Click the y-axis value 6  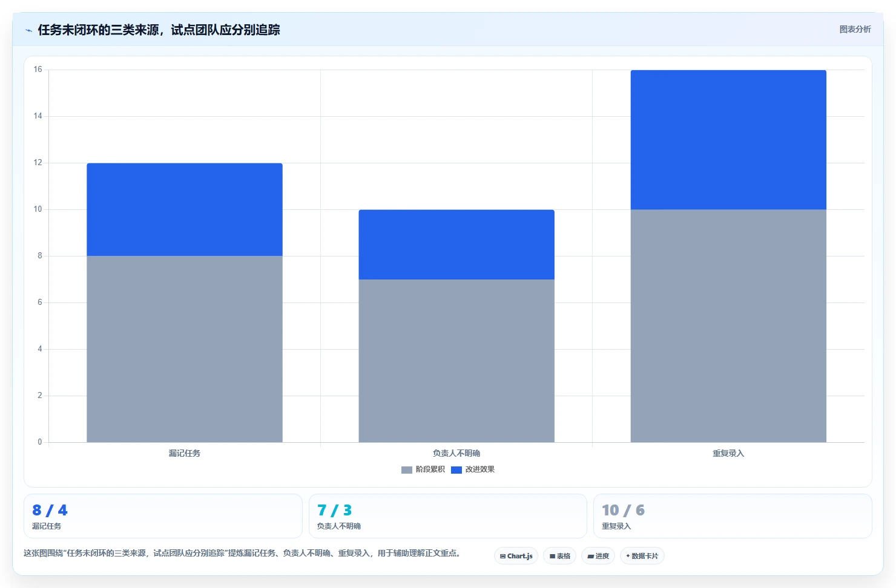[x=40, y=302]
